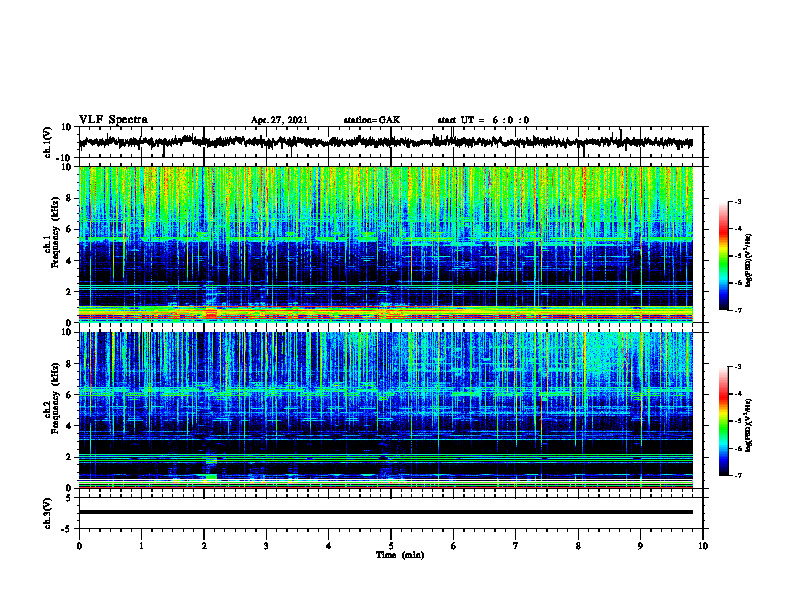Click the 'Time (min)' x-axis label

click(400, 555)
